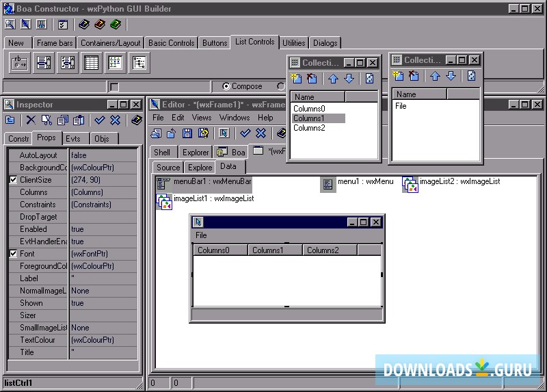Open the Containers/Layout palette tab
The height and width of the screenshot is (392, 547).
(x=110, y=43)
